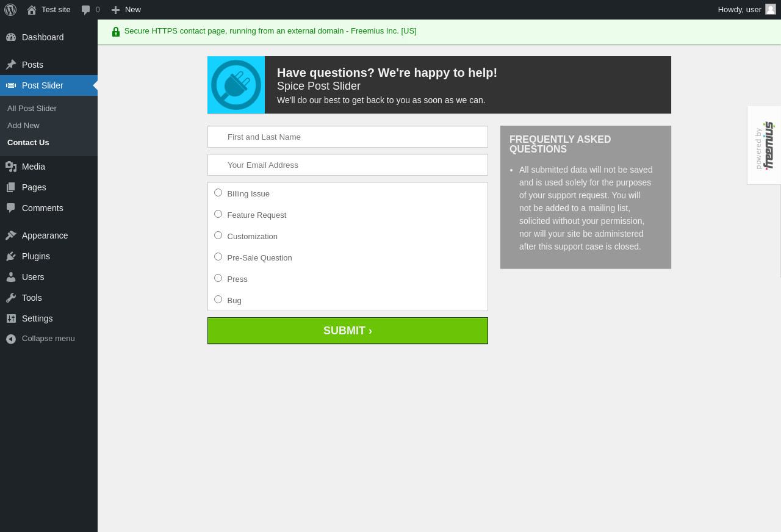Screen dimensions: 781x532
Task: Go to Pages menu item
Action: (x=49, y=187)
